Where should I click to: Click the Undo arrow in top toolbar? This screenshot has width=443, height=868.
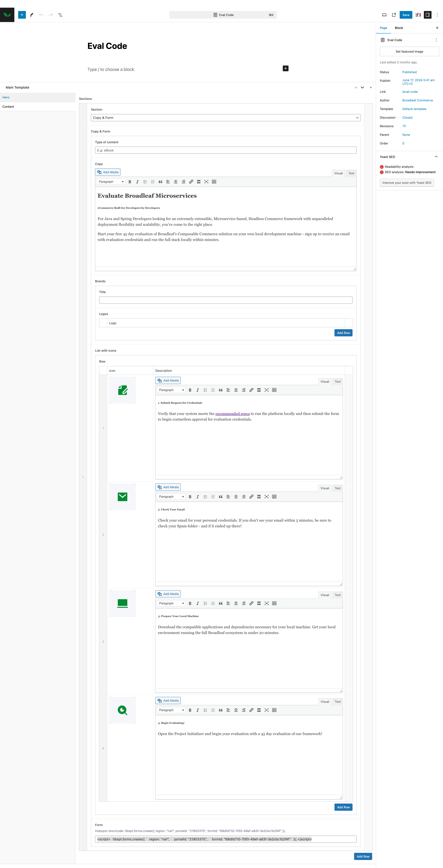click(x=41, y=15)
